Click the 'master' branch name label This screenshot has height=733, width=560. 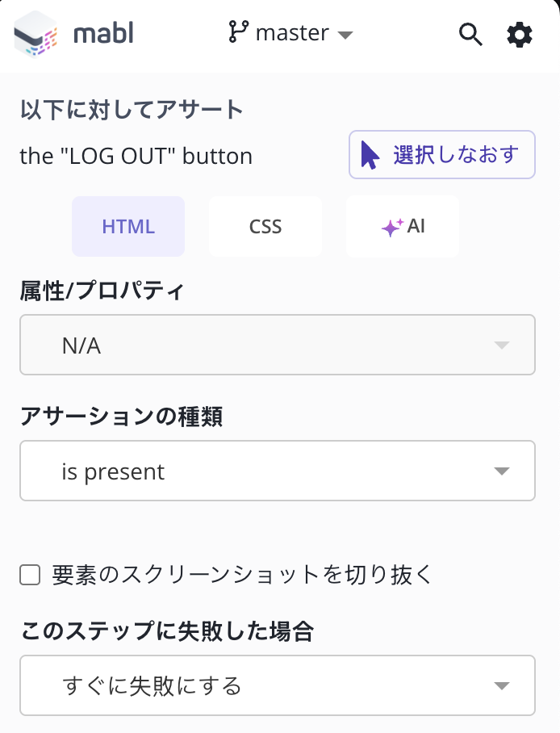[x=292, y=33]
